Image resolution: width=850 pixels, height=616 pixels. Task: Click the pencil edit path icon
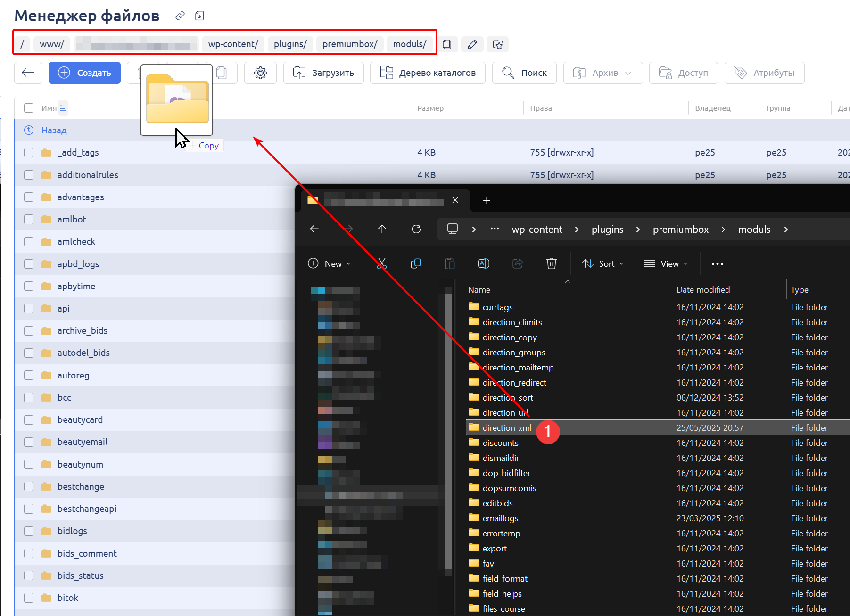click(x=472, y=44)
